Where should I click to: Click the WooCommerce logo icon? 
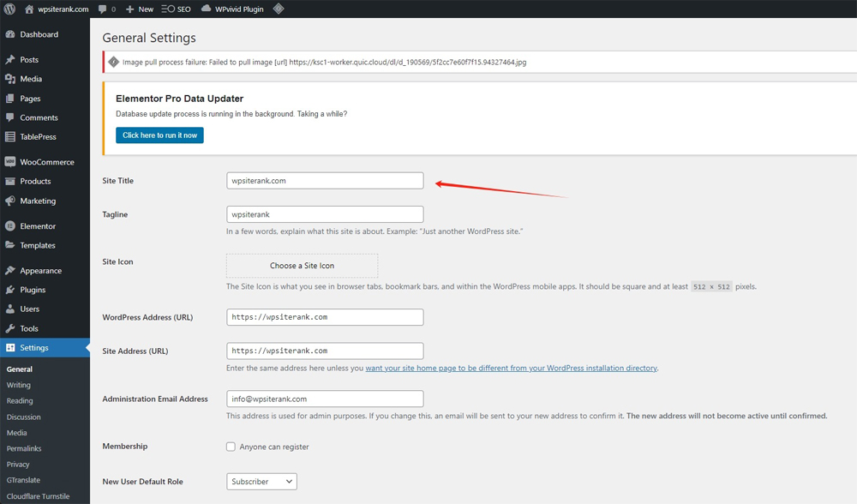(9, 162)
